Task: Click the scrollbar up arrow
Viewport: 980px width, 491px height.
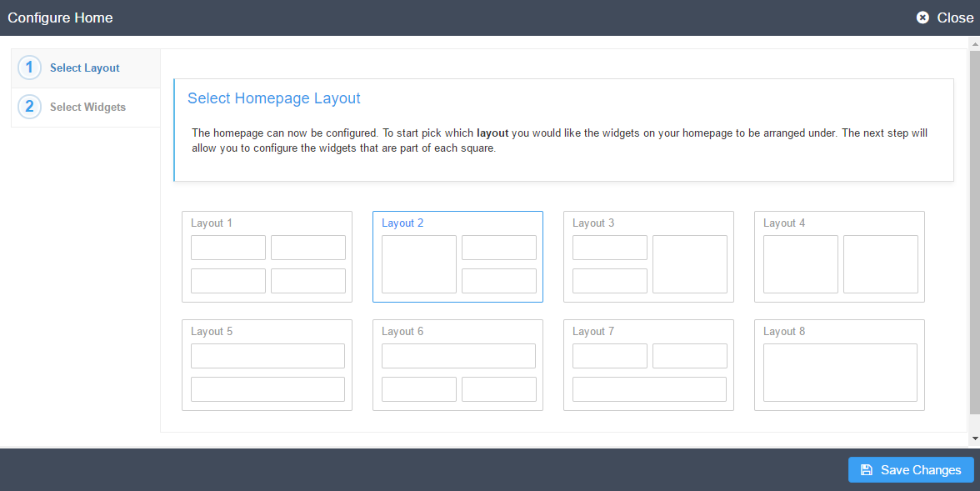Action: click(974, 44)
